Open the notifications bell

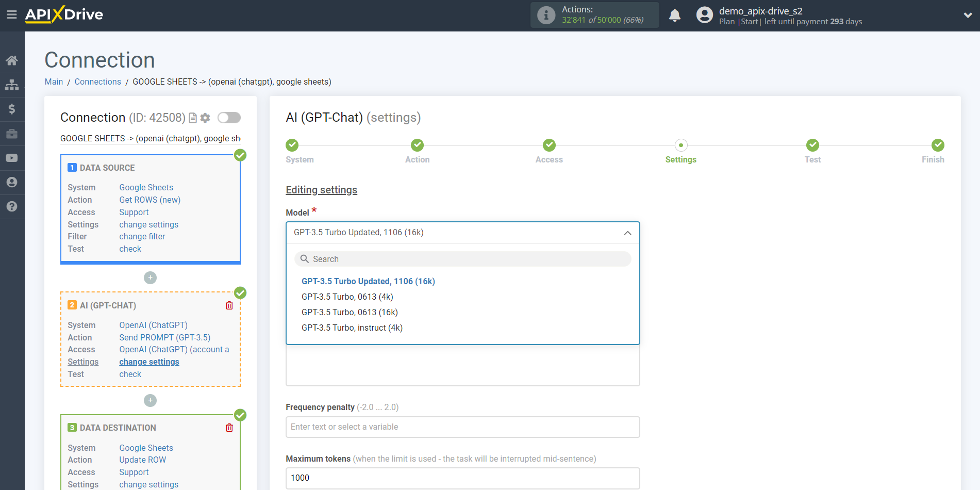(675, 15)
